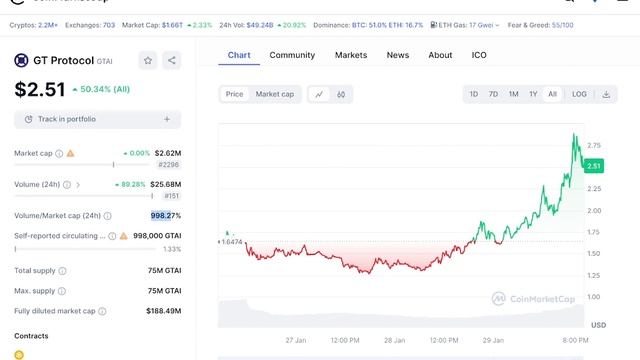The height and width of the screenshot is (360, 640).
Task: Open Total supply info icon
Action: pyautogui.click(x=62, y=271)
